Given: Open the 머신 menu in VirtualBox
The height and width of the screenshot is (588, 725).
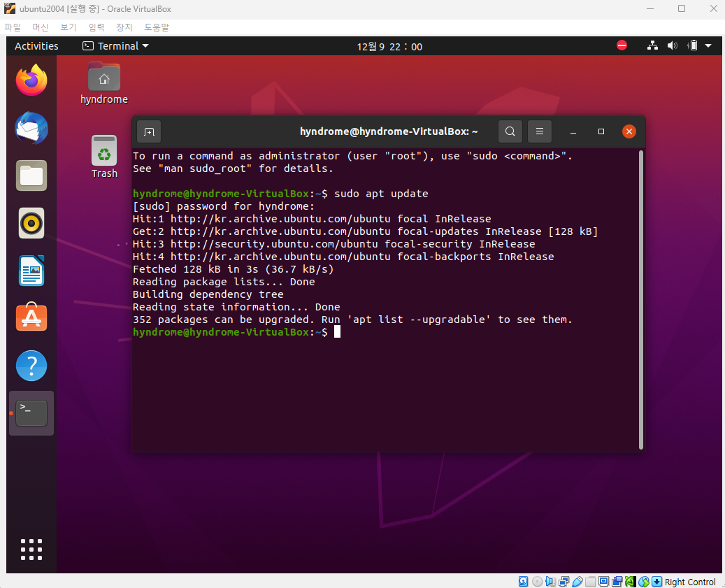Looking at the screenshot, I should click(41, 27).
